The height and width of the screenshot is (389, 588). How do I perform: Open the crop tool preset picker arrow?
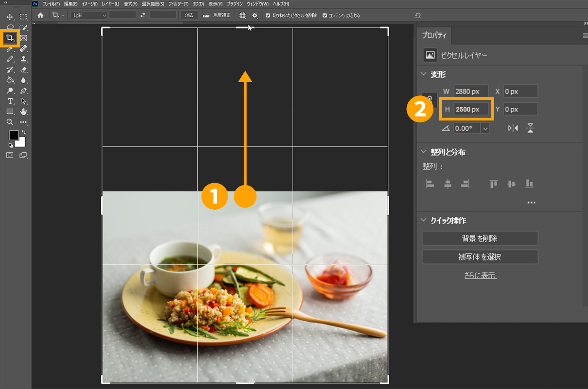point(63,15)
